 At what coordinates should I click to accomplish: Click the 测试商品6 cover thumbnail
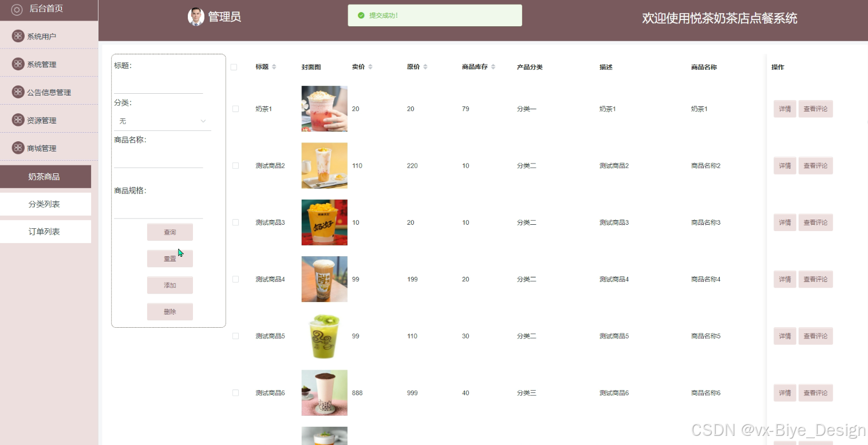324,392
